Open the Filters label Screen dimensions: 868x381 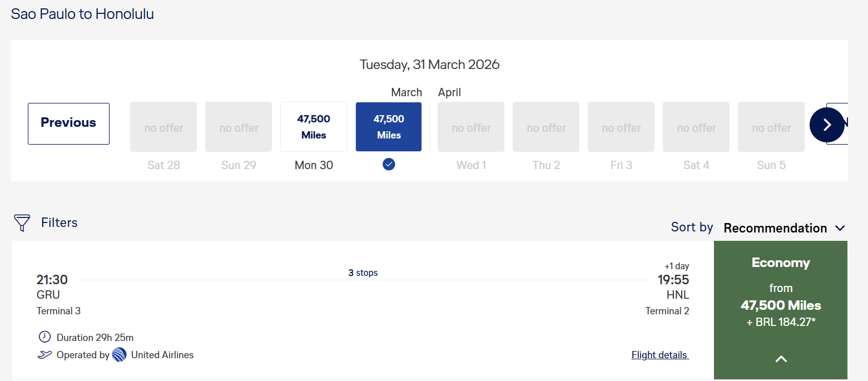click(x=59, y=222)
